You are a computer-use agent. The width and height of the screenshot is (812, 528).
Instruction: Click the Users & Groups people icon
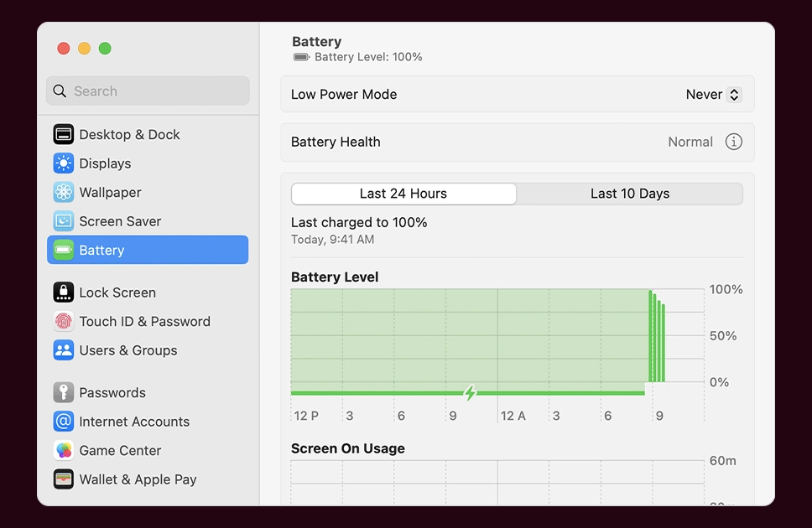(x=63, y=350)
